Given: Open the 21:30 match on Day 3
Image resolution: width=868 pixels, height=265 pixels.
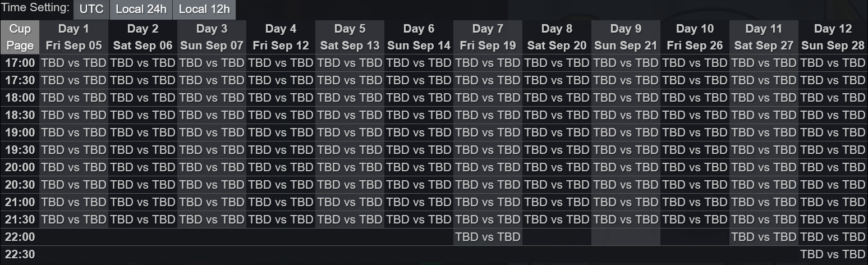Looking at the screenshot, I should point(212,220).
